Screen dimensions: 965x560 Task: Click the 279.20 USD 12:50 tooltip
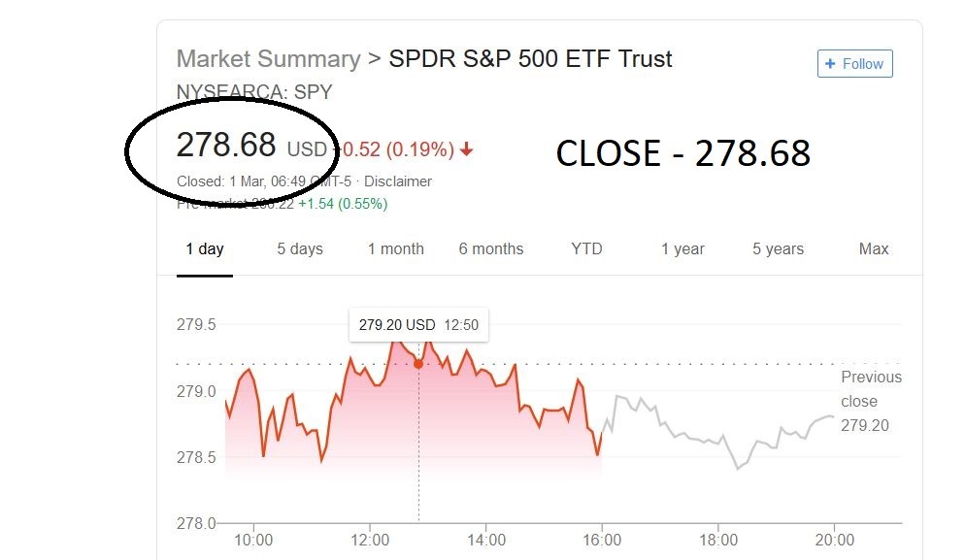click(418, 325)
